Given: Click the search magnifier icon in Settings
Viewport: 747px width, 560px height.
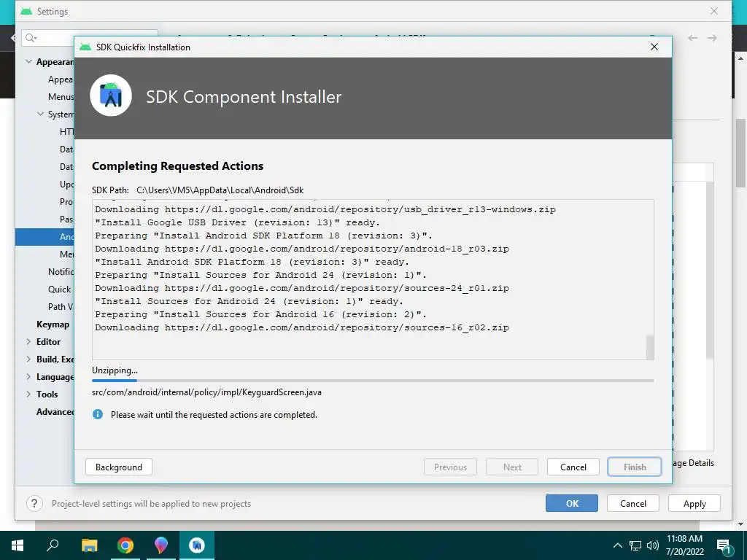Looking at the screenshot, I should coord(31,38).
